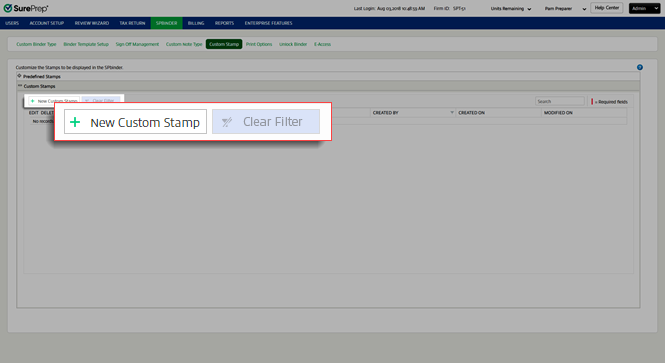
Task: Click the Firm ID text
Action: 450,8
